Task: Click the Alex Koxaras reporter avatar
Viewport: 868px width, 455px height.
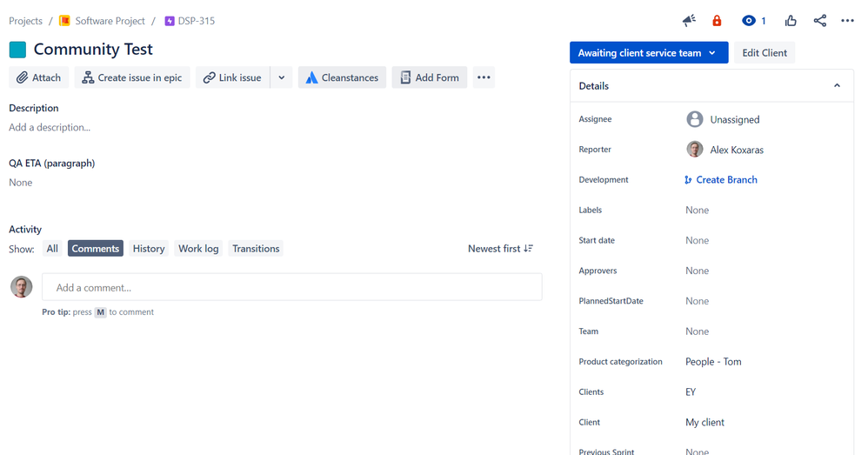Action: 695,150
